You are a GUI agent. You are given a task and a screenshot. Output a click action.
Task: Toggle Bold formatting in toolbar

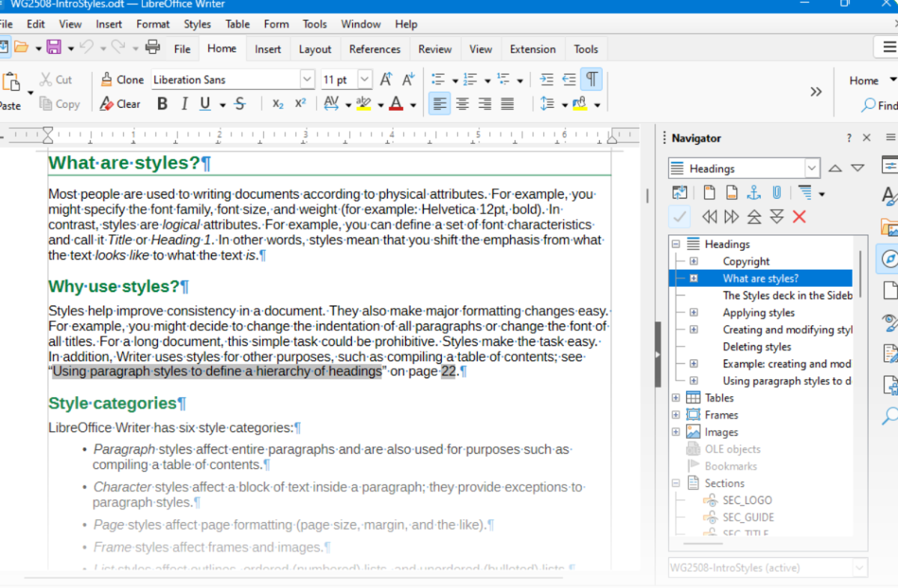[162, 103]
